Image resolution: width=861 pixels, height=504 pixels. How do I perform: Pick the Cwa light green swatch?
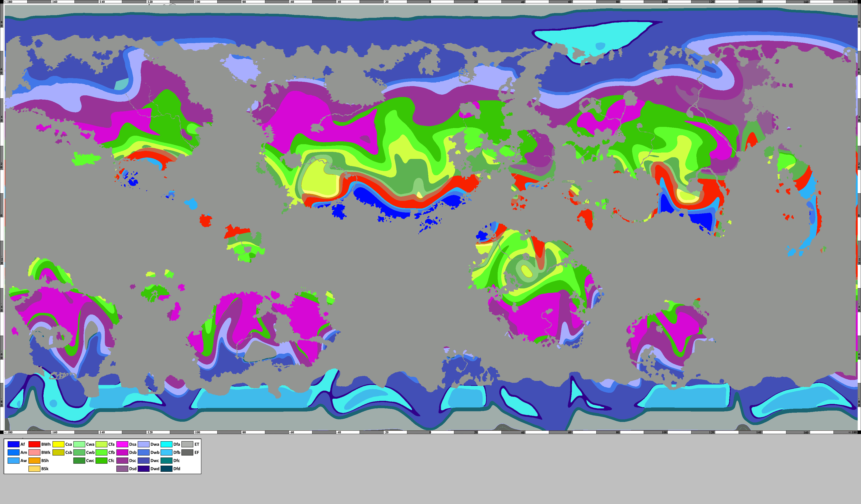79,444
